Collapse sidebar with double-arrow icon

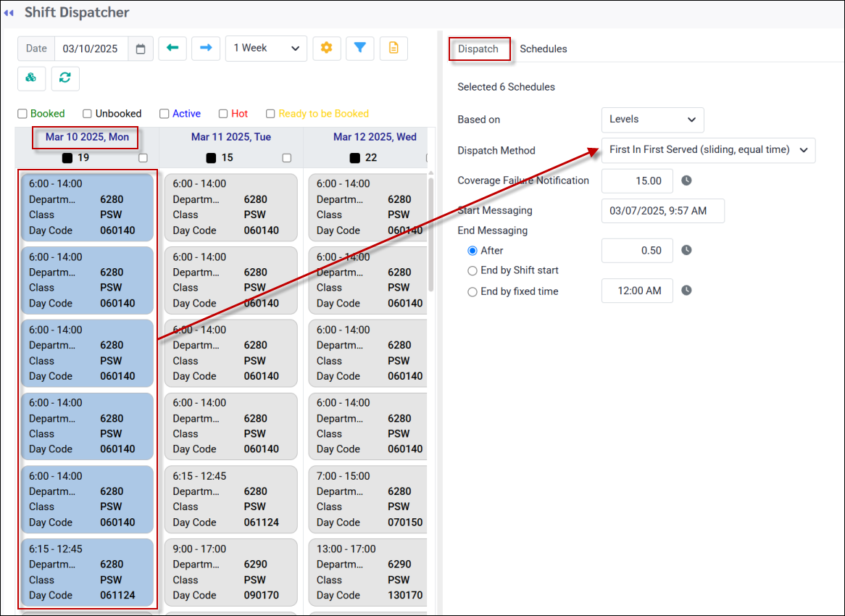click(x=9, y=12)
